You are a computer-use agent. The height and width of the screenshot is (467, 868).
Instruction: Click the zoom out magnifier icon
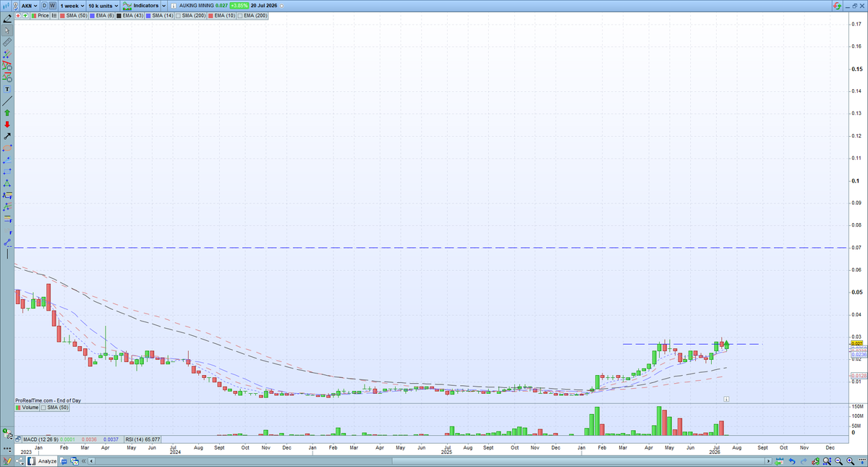(838, 461)
